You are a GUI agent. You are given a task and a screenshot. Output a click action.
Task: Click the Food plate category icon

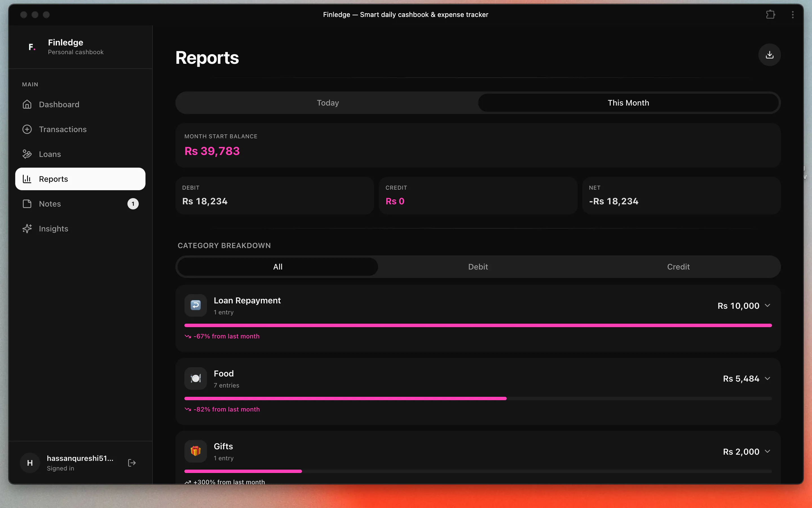coord(196,378)
